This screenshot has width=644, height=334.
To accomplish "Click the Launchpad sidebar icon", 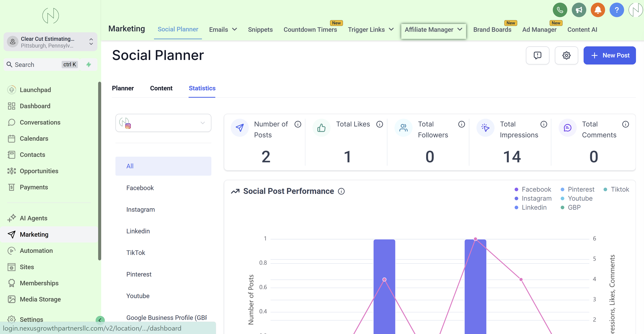I will pos(12,90).
